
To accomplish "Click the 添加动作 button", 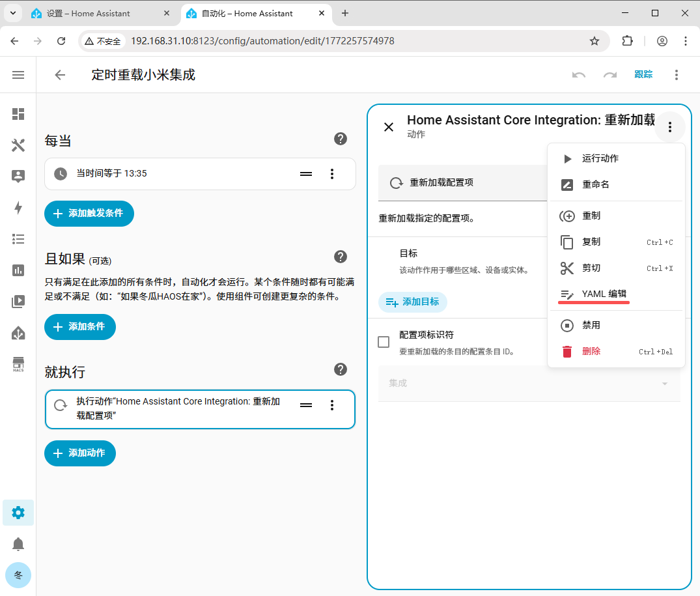I will click(80, 453).
